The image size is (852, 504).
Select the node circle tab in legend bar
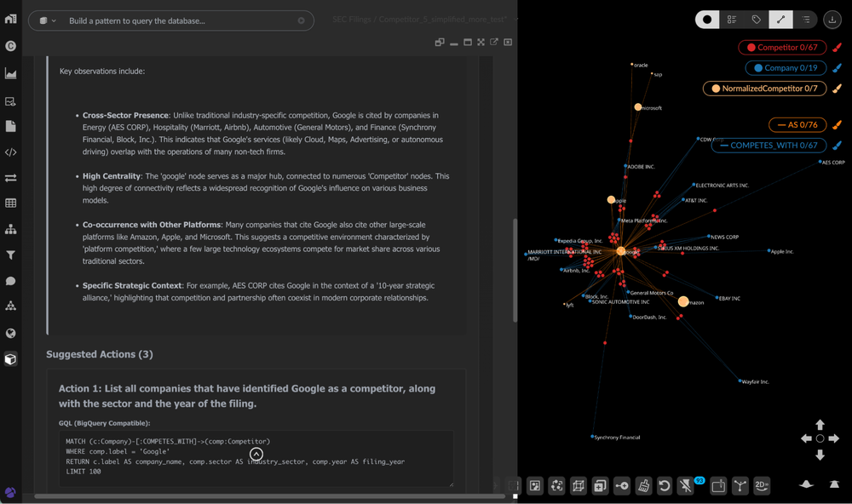click(x=706, y=20)
